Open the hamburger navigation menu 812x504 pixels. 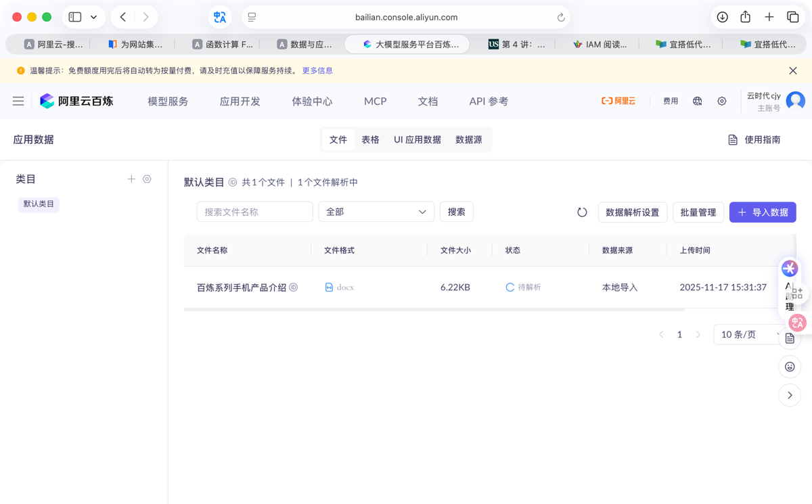[18, 101]
